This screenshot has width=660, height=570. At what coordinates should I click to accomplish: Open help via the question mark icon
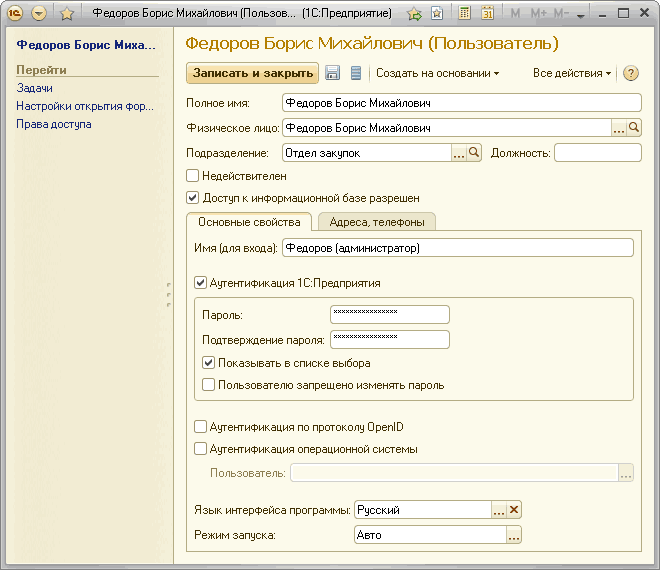pyautogui.click(x=630, y=73)
